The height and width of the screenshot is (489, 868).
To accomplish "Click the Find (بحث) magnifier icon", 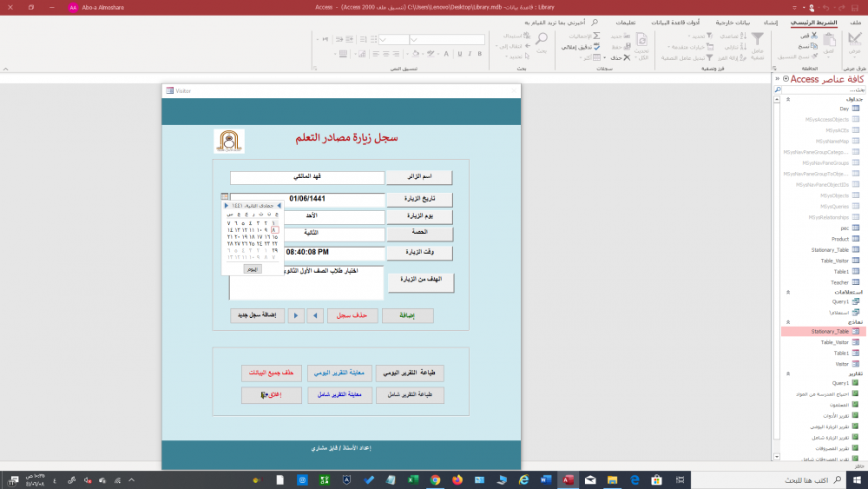I will [542, 38].
